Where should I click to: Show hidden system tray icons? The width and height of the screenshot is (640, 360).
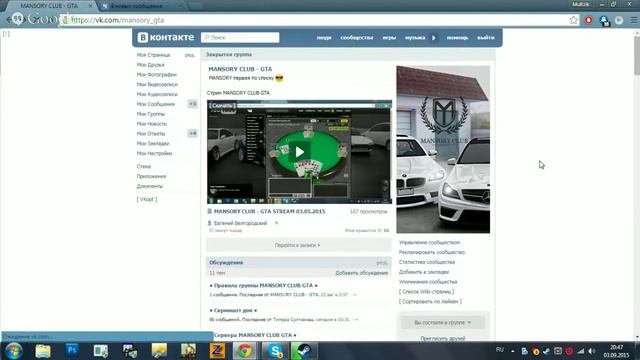[513, 351]
